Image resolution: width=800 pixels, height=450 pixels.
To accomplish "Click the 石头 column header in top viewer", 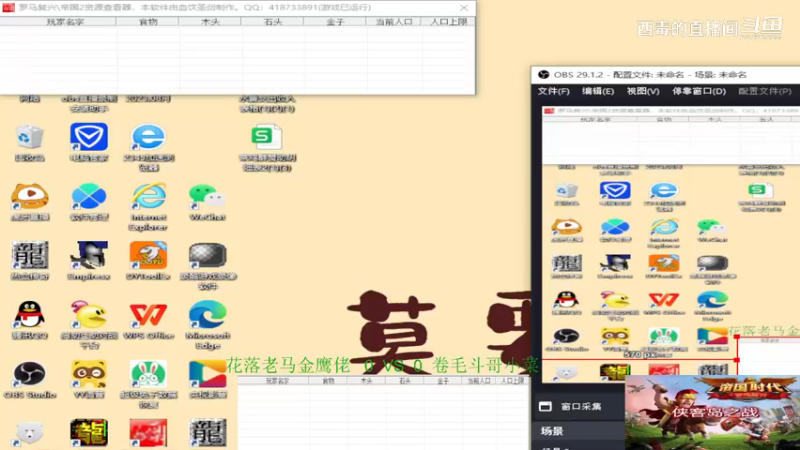I will click(x=272, y=21).
